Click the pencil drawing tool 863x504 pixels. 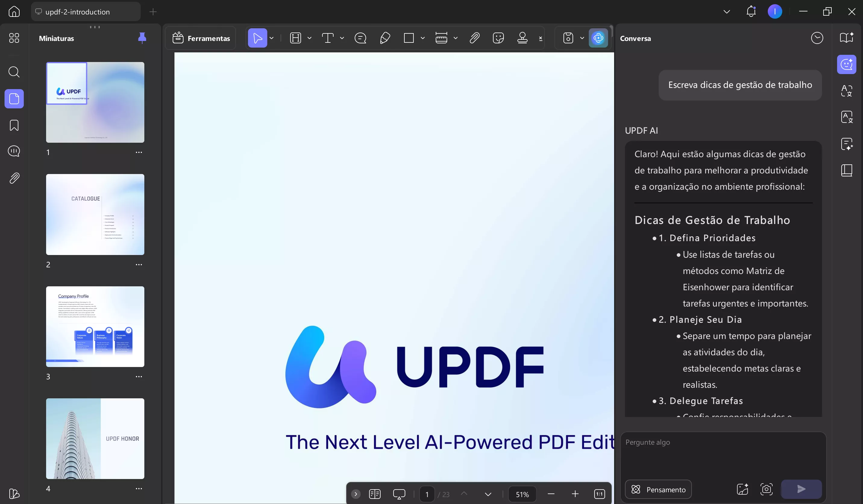[x=385, y=38]
